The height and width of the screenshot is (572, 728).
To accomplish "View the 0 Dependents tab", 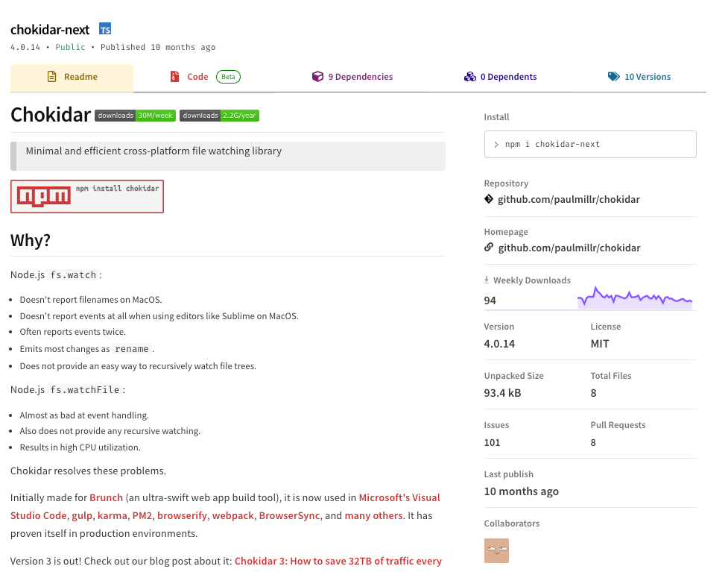I will 500,77.
